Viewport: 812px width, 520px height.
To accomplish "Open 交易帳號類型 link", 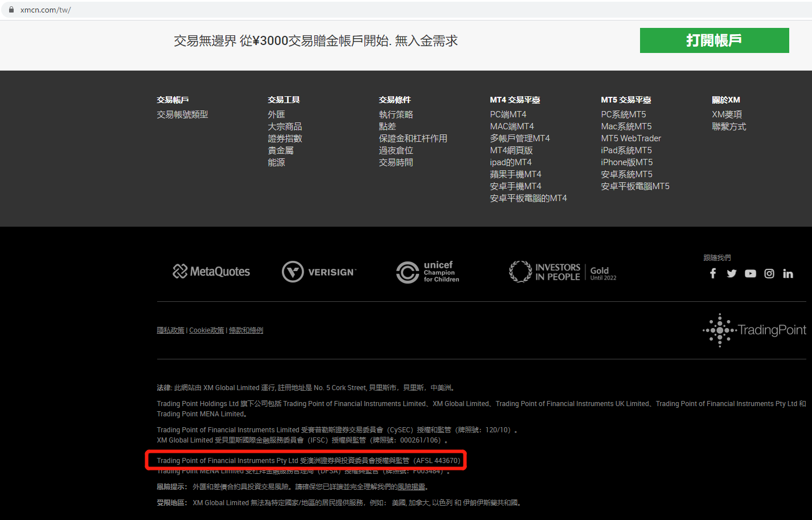I will tap(182, 114).
